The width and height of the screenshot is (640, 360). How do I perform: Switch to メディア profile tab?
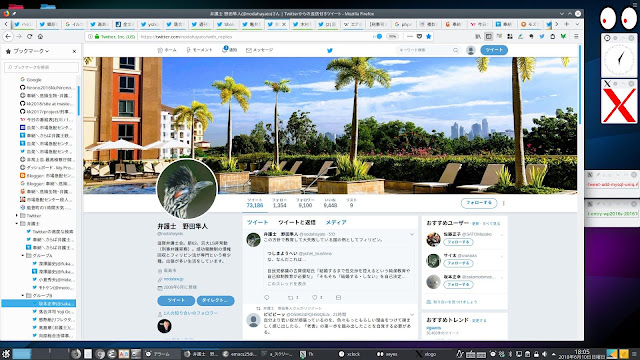336,222
